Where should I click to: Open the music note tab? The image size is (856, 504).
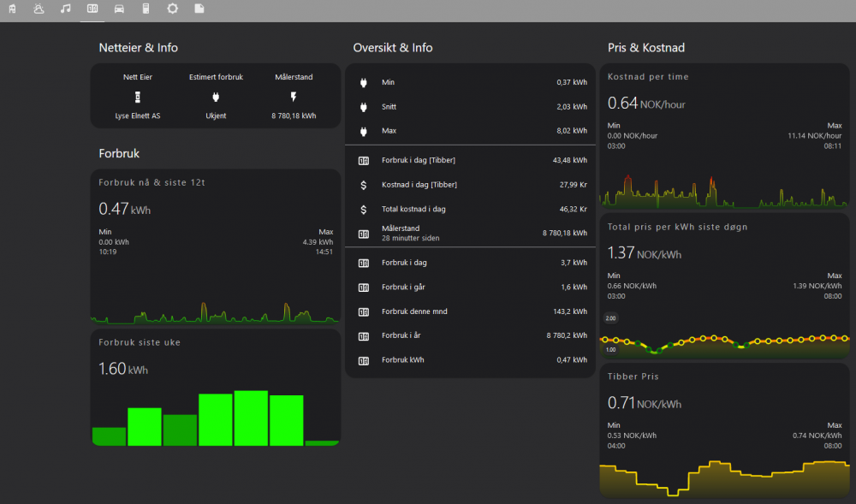click(x=66, y=9)
